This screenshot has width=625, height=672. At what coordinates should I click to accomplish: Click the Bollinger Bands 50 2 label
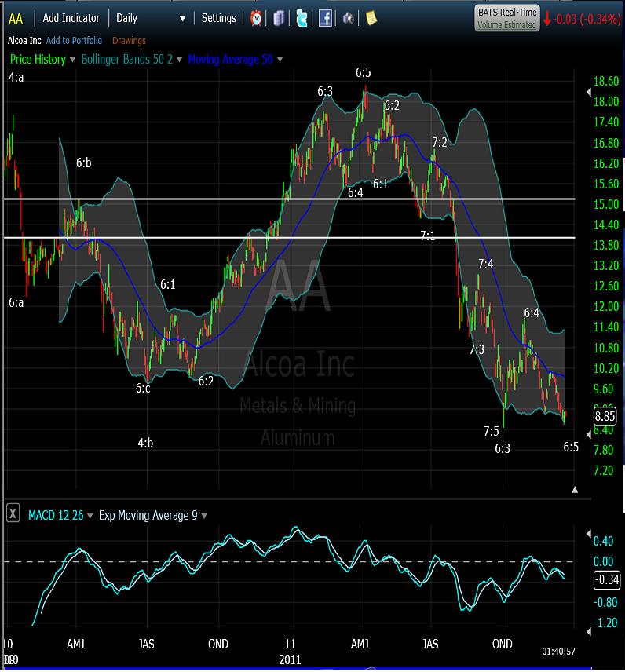127,59
